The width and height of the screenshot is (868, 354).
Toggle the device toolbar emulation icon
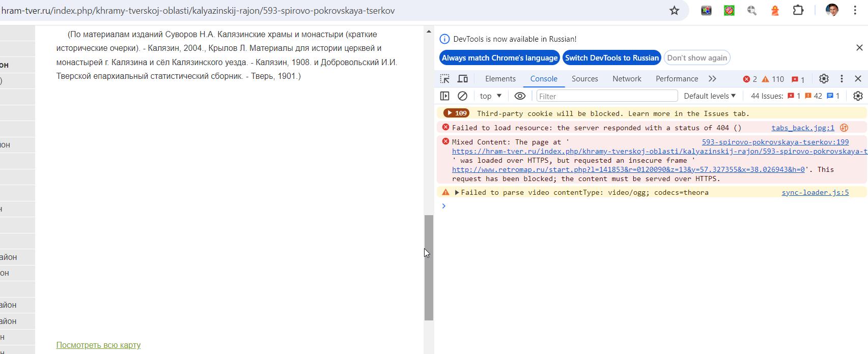[x=463, y=79]
